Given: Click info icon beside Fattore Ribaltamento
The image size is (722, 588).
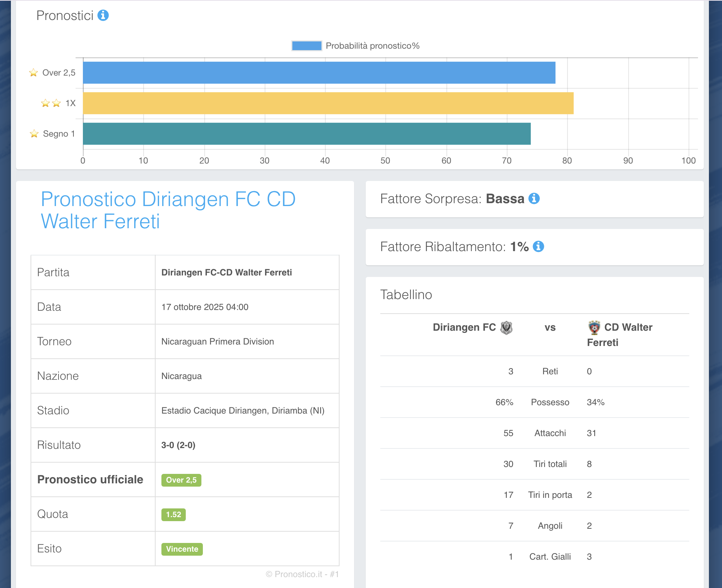Looking at the screenshot, I should coord(538,246).
